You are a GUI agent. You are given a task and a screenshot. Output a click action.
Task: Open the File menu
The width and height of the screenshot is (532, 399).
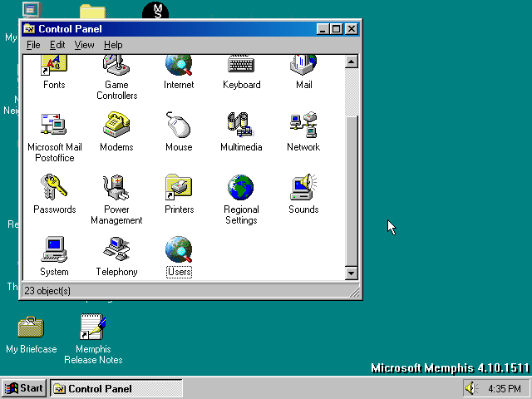pos(33,45)
